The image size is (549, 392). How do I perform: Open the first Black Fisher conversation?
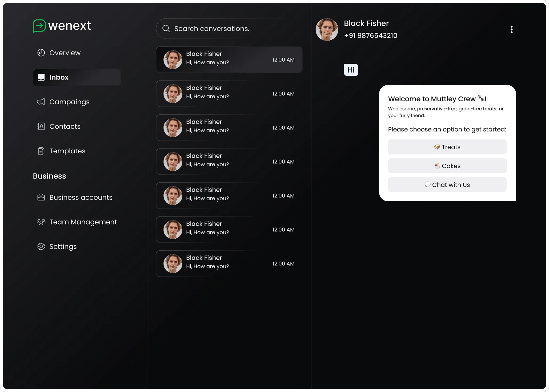click(229, 60)
